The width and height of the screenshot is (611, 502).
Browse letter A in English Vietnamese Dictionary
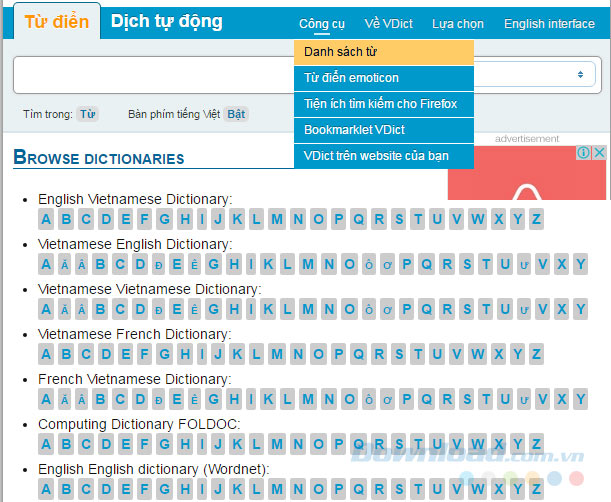(x=46, y=219)
